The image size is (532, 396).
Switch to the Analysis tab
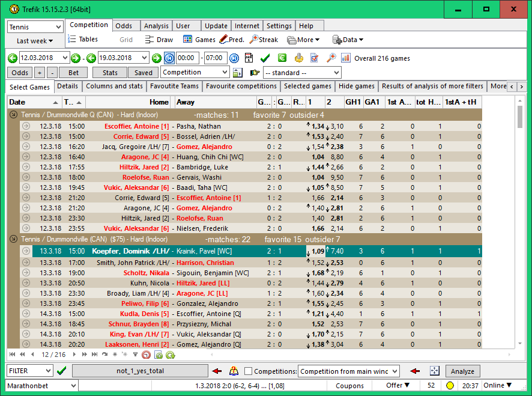(156, 26)
